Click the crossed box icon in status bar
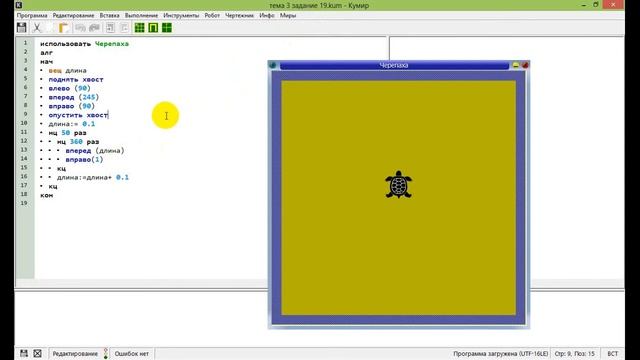The image size is (640, 360). 38,353
